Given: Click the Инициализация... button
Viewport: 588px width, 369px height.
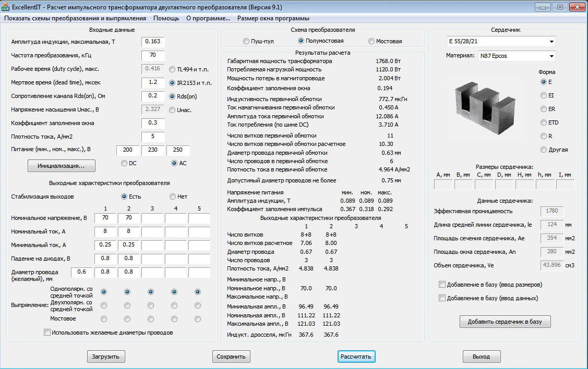Looking at the screenshot, I should coord(62,166).
